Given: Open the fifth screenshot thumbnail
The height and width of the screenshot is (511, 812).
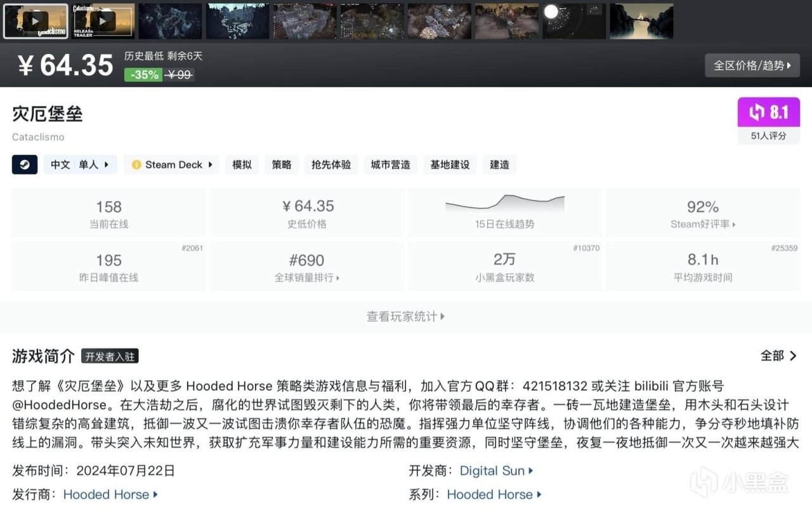Looking at the screenshot, I should (x=305, y=21).
